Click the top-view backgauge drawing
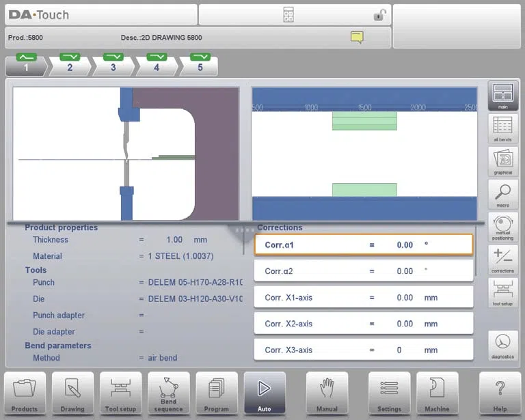The image size is (525, 420). (364, 154)
